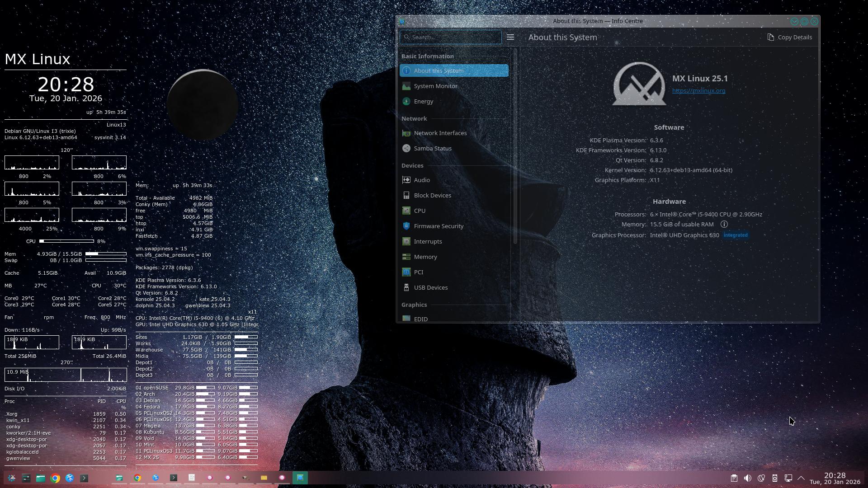
Task: Open the volume tray icon
Action: click(747, 478)
